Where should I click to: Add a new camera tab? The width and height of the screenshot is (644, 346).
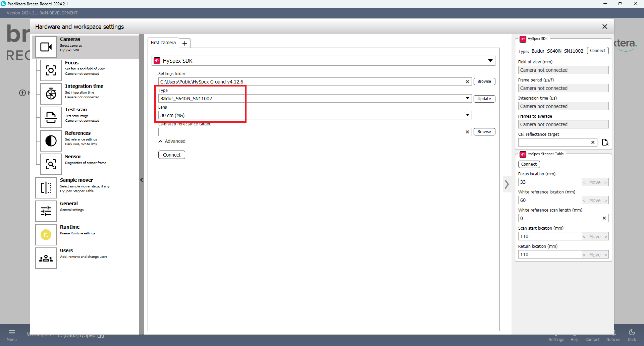tap(184, 43)
